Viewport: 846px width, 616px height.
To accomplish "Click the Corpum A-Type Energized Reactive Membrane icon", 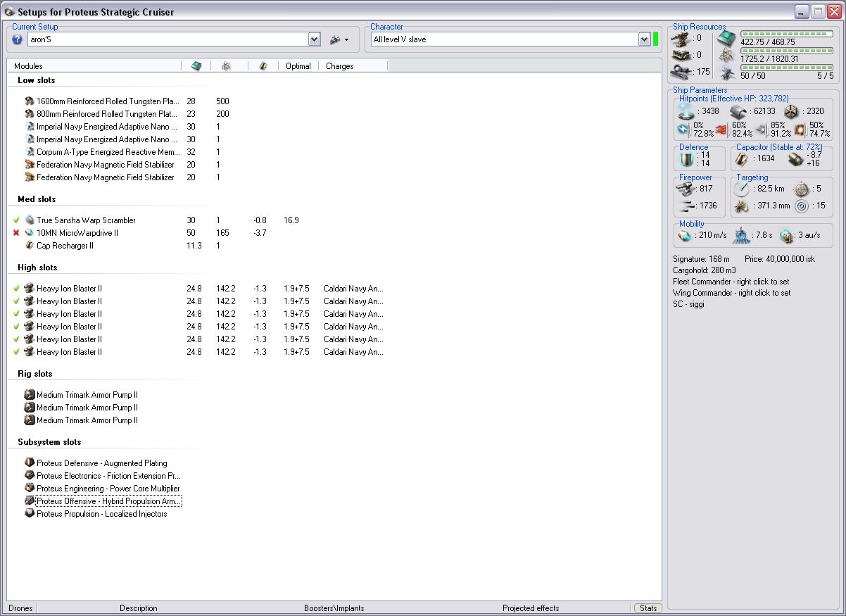I will tap(30, 152).
